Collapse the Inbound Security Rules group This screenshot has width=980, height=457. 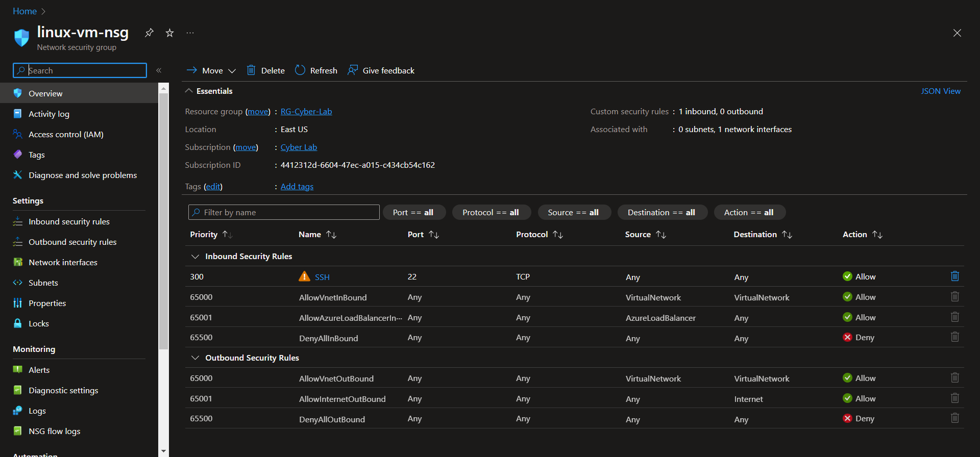pyautogui.click(x=195, y=257)
